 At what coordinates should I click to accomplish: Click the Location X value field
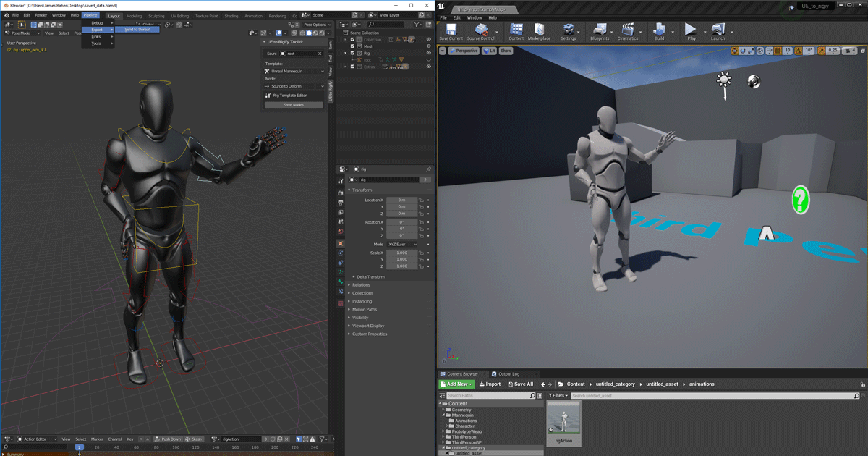point(402,200)
